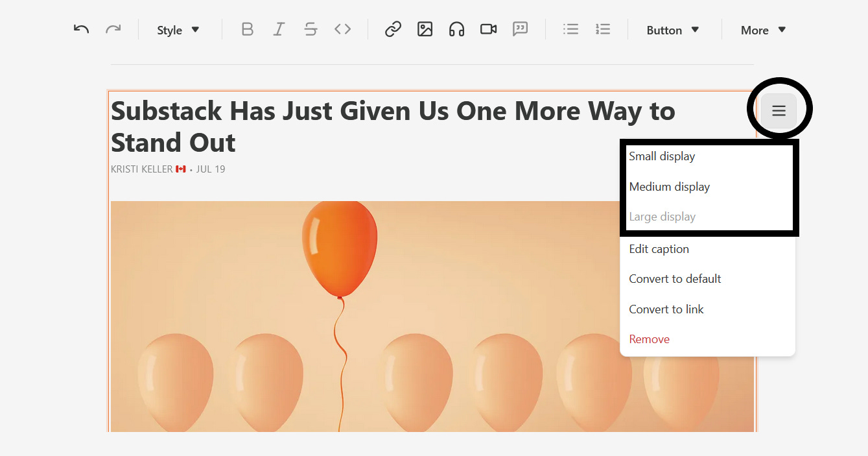Undo the last edit
868x456 pixels.
[x=81, y=29]
